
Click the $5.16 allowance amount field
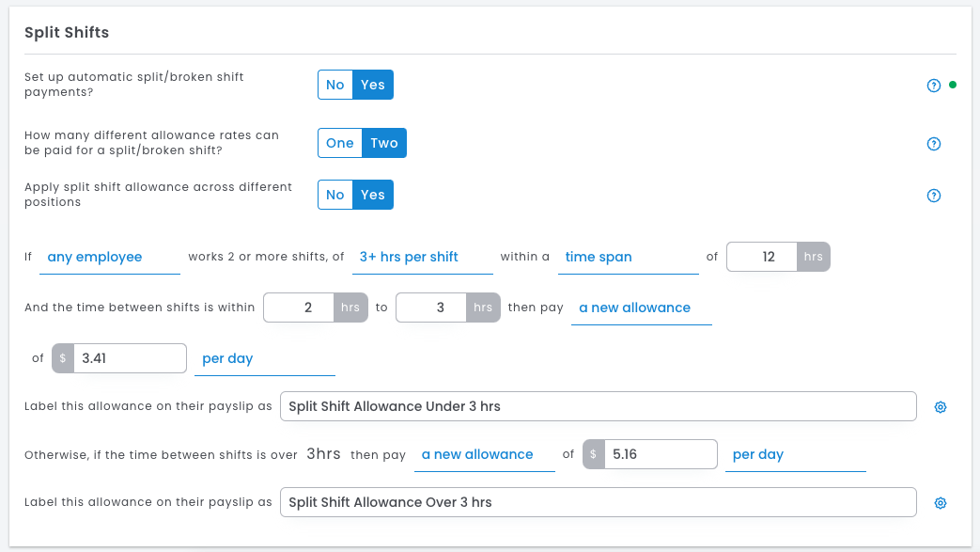[660, 454]
